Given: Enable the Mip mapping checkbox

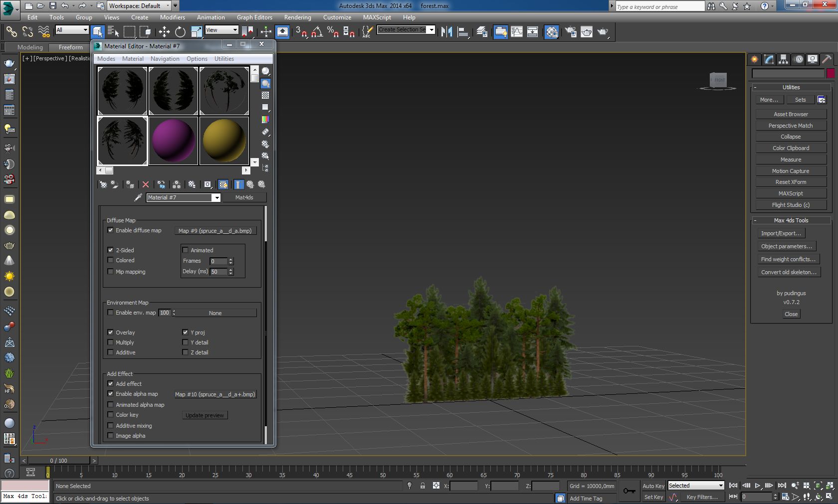Looking at the screenshot, I should click(x=111, y=272).
